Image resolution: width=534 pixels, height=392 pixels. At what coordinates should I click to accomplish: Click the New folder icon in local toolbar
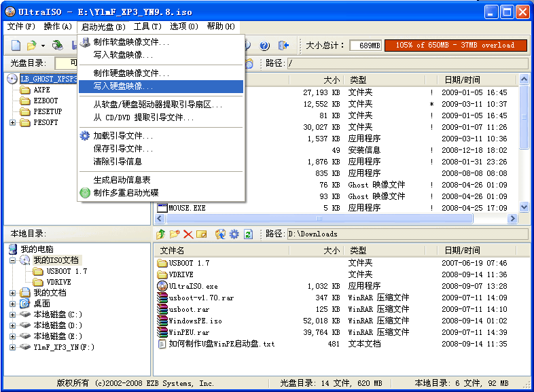pyautogui.click(x=175, y=234)
